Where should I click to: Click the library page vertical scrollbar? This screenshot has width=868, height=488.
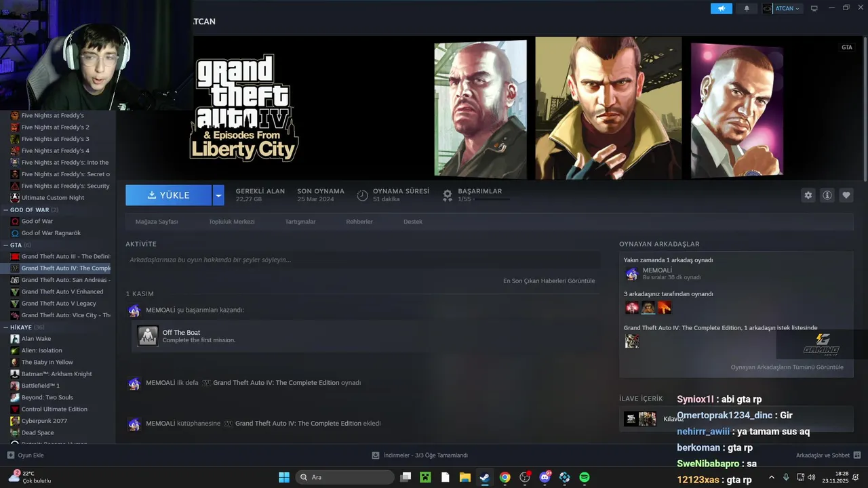(x=865, y=108)
